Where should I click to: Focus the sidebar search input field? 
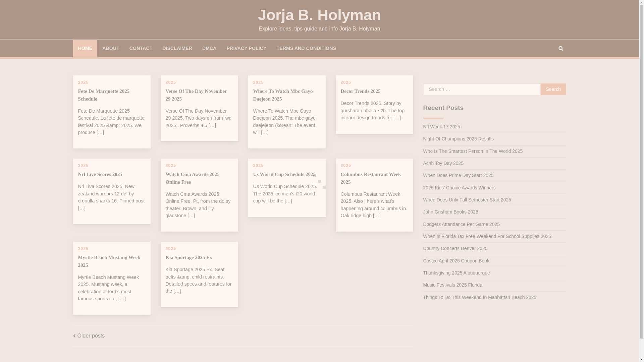(482, 89)
